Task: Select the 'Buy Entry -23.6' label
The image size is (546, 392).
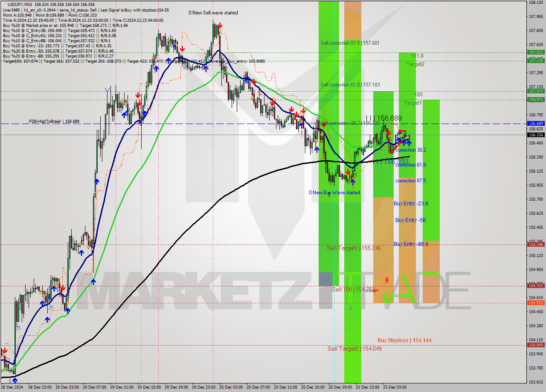Action: point(411,204)
